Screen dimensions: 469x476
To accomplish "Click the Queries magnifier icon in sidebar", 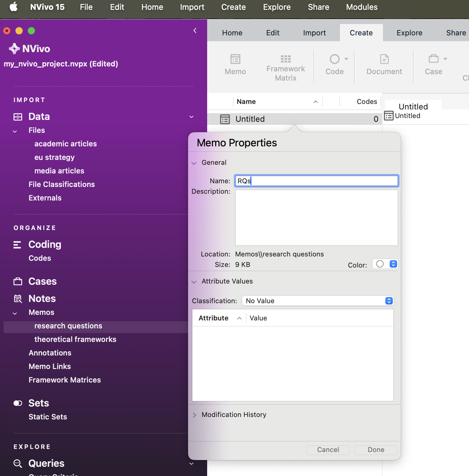I will pos(18,463).
